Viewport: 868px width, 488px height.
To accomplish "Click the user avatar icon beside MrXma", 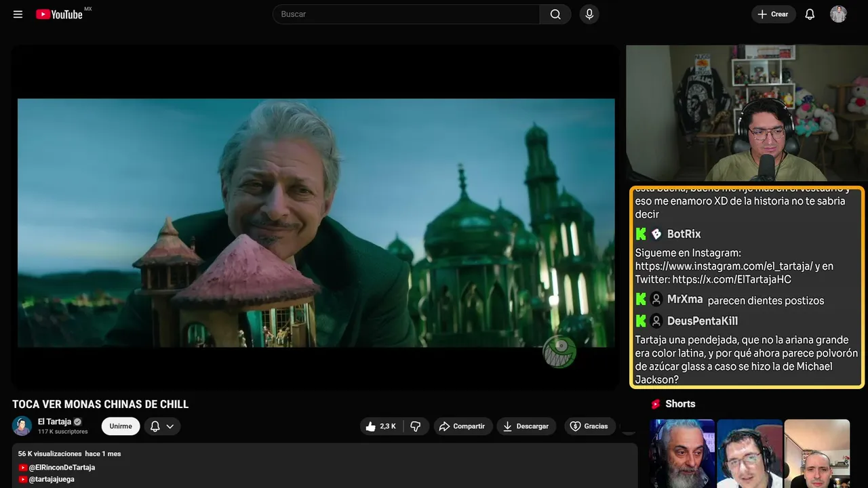I will point(656,299).
